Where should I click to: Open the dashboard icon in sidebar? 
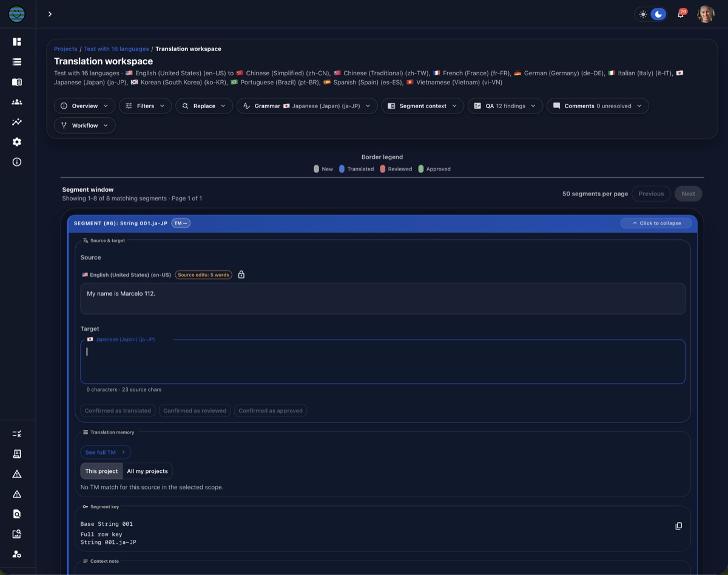[x=17, y=42]
